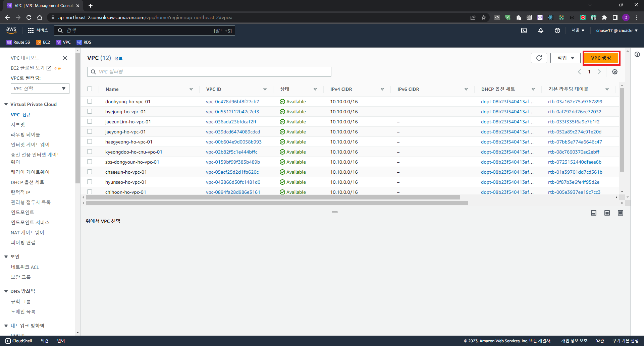The image size is (644, 346).
Task: Open the 작업 actions dropdown
Action: 566,58
